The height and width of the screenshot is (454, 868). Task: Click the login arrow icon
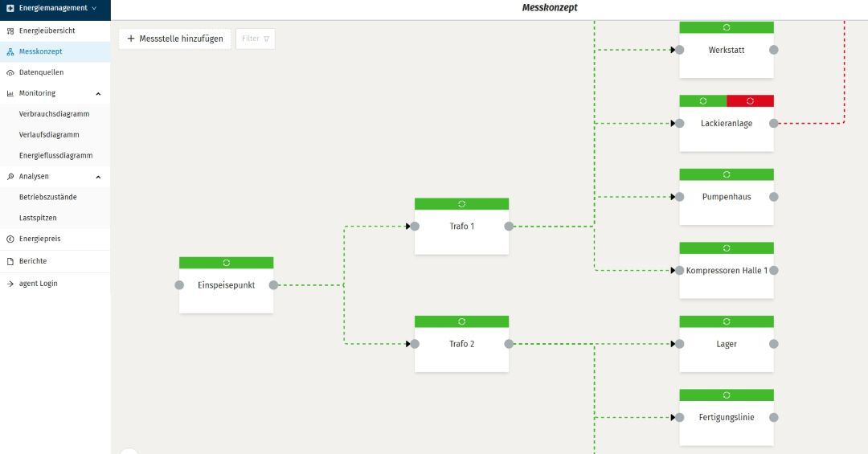(x=10, y=284)
